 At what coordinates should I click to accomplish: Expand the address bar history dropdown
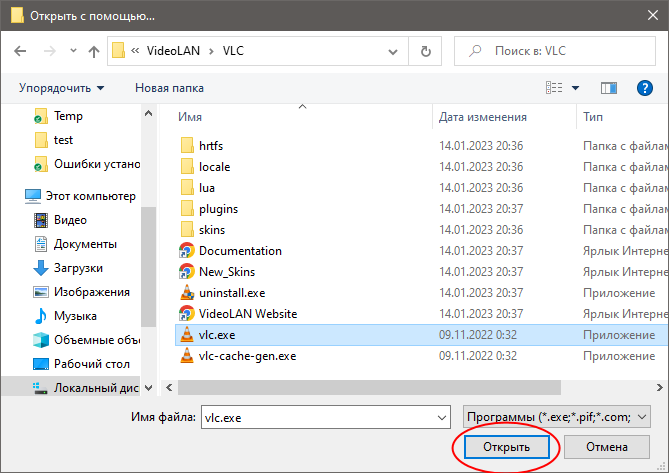[x=393, y=52]
